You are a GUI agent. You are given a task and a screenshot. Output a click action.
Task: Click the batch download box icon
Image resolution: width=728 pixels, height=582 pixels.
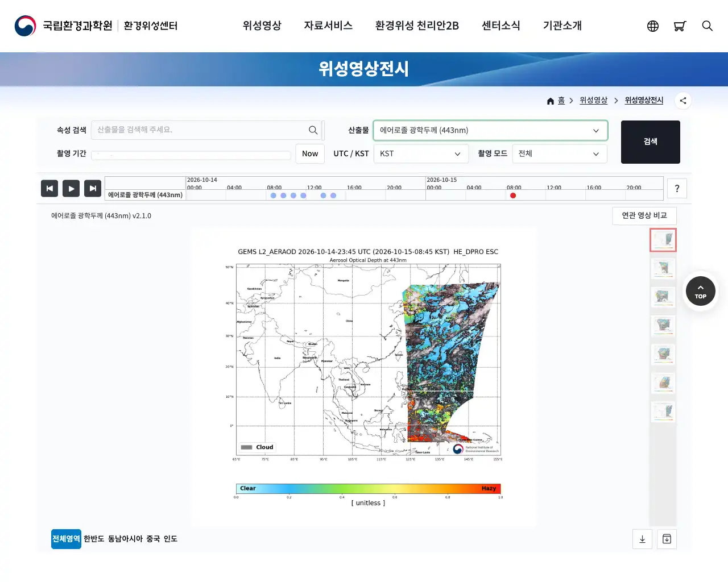tap(667, 539)
